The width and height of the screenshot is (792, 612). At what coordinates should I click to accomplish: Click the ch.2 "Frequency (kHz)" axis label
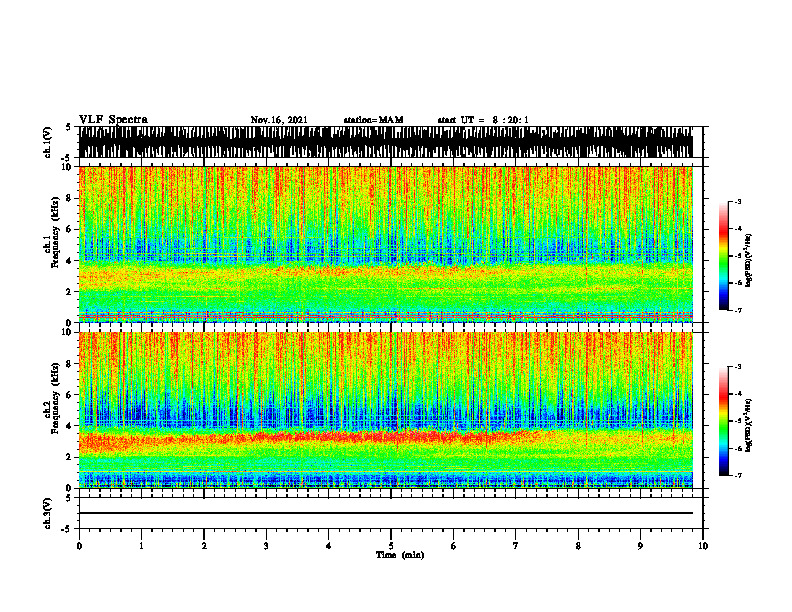[x=55, y=398]
